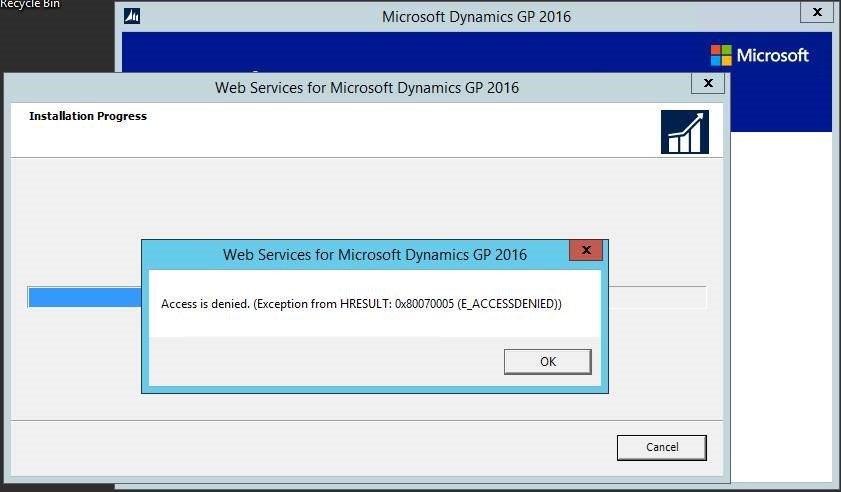This screenshot has height=492, width=841.
Task: Click the four-color Microsoft squares logo
Action: [720, 55]
